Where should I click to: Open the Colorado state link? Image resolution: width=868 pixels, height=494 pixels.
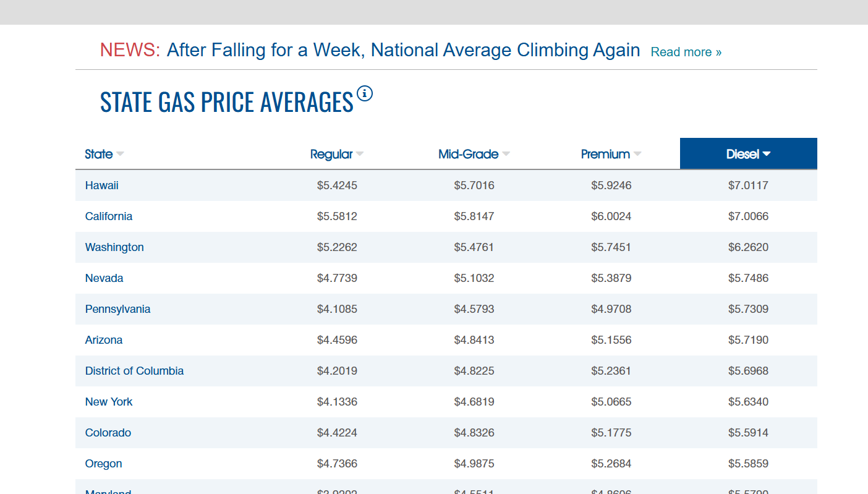[108, 433]
